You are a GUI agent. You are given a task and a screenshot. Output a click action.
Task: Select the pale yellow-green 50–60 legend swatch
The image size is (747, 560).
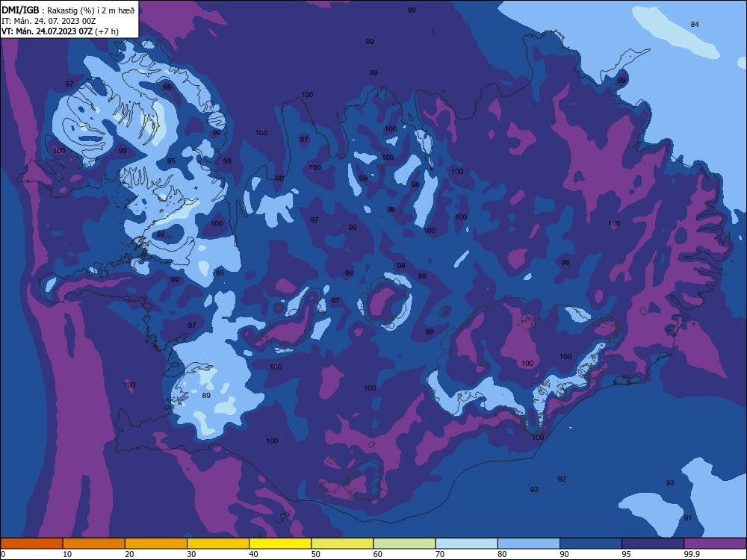click(343, 544)
